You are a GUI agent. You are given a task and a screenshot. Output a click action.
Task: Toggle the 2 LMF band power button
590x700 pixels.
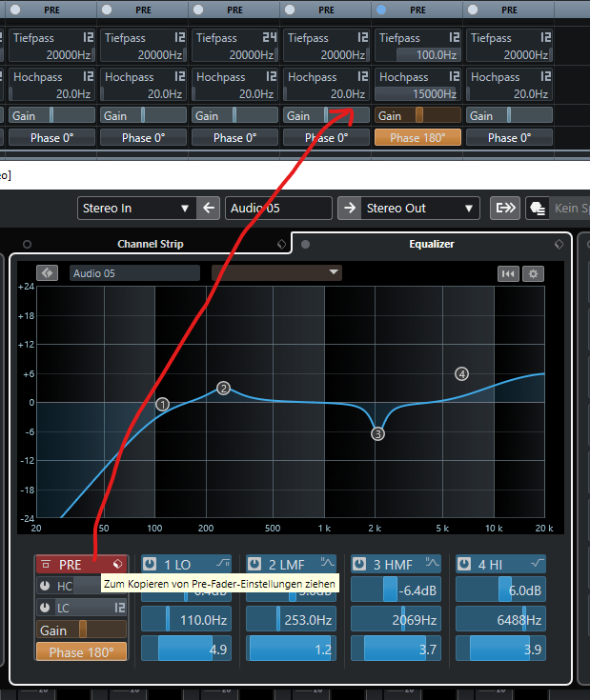pyautogui.click(x=254, y=564)
